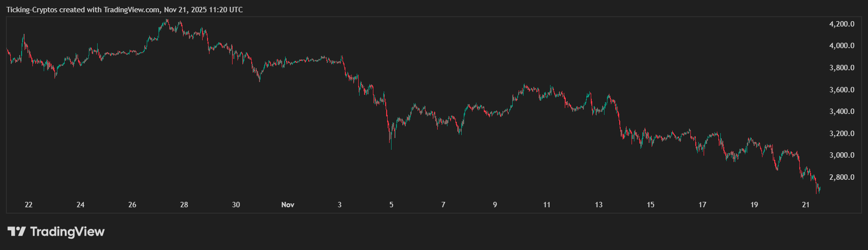Select date 13 on the time axis
This screenshot has height=250, width=868.
(599, 205)
